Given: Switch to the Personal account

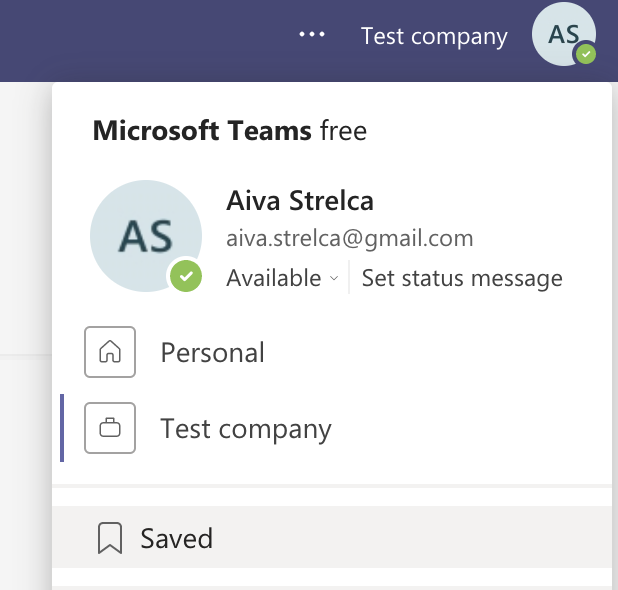Looking at the screenshot, I should coord(212,352).
